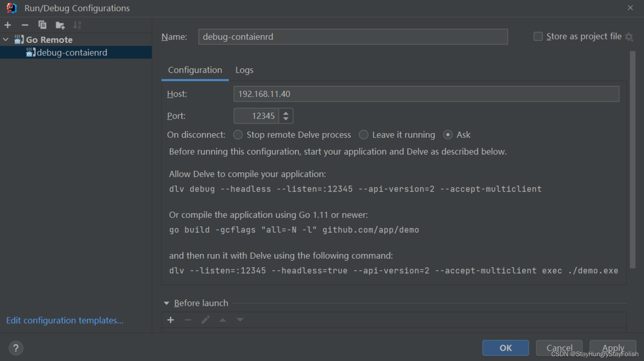Decrease the port with the down arrow
Image resolution: width=644 pixels, height=361 pixels.
tap(286, 119)
